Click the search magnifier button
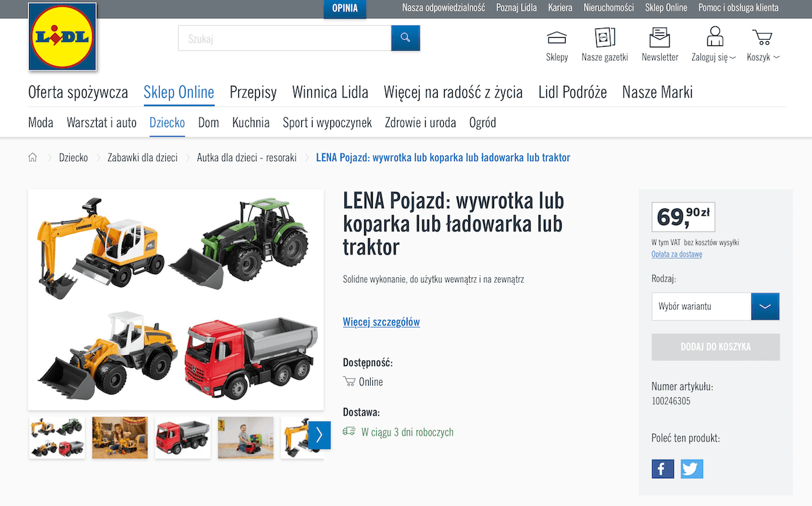The width and height of the screenshot is (812, 506). tap(405, 38)
